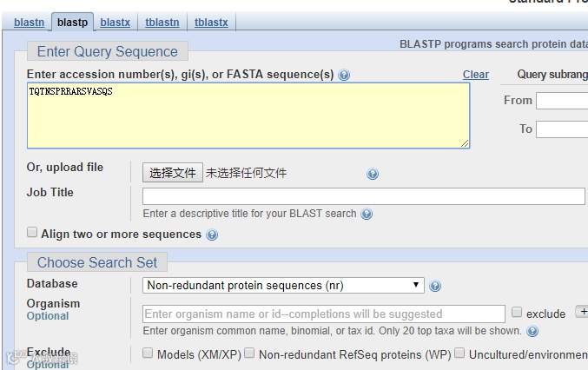This screenshot has width=588, height=370.
Task: Click the Clear link above sequence box
Action: pos(475,75)
